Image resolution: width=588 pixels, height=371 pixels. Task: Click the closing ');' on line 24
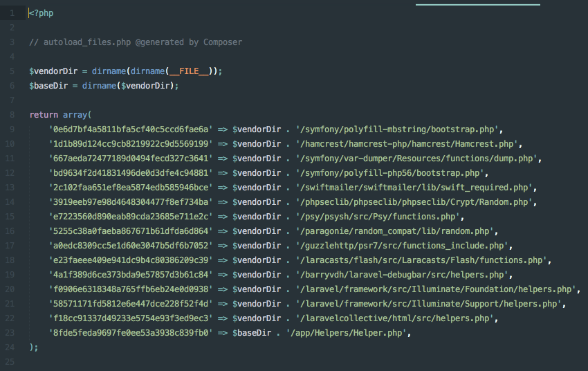[34, 347]
